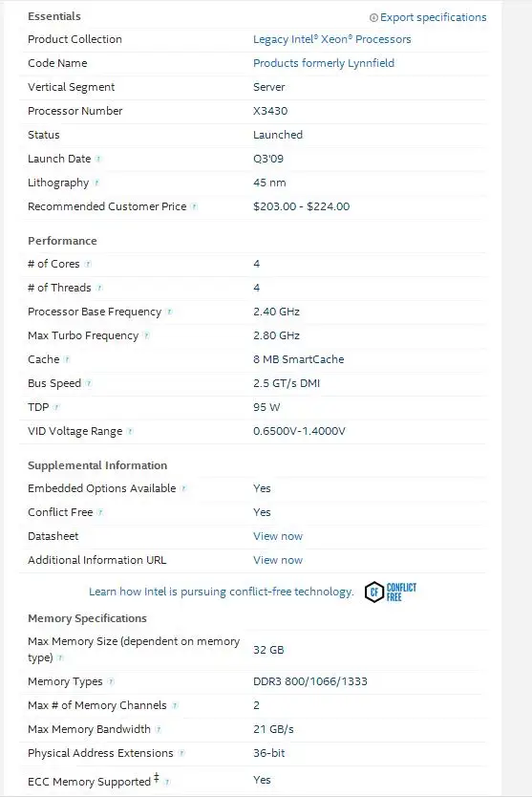
Task: Open Products formerly Lynnfield link
Action: point(324,63)
